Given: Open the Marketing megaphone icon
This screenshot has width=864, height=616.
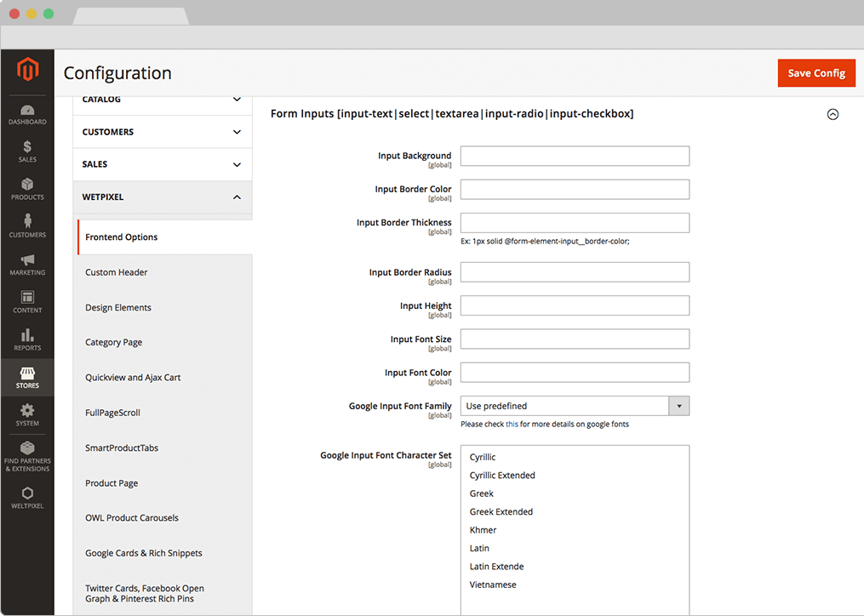Looking at the screenshot, I should click(x=27, y=260).
